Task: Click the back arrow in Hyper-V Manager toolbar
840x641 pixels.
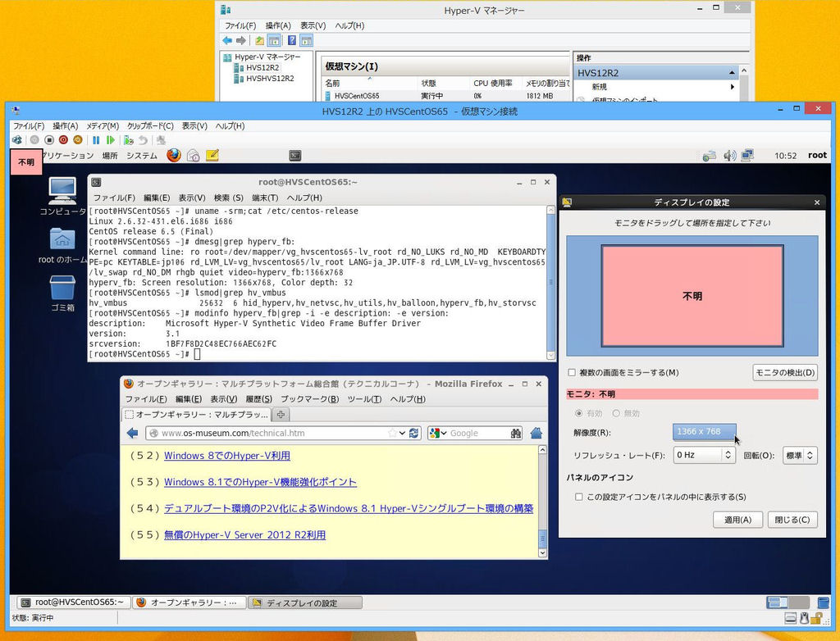Action: pyautogui.click(x=227, y=40)
